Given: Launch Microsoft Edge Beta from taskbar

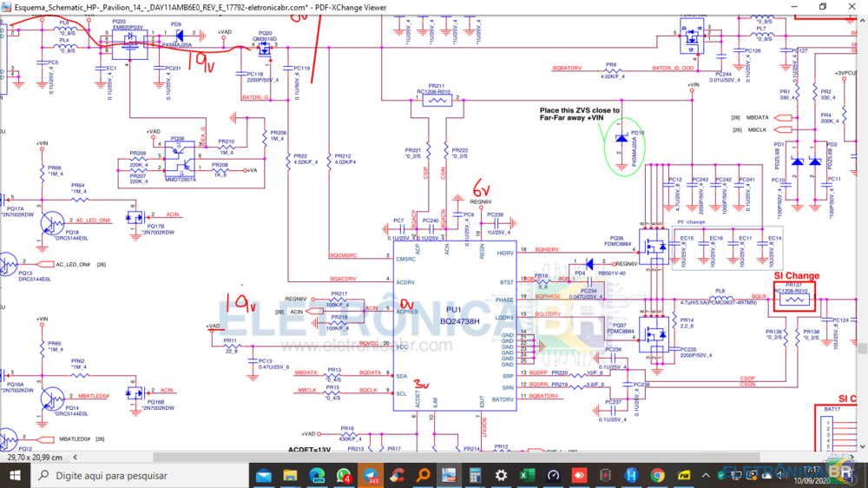Looking at the screenshot, I should [x=318, y=475].
